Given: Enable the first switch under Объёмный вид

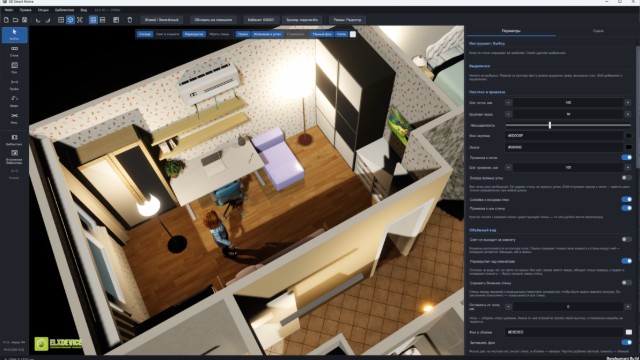Looking at the screenshot, I should [626, 240].
